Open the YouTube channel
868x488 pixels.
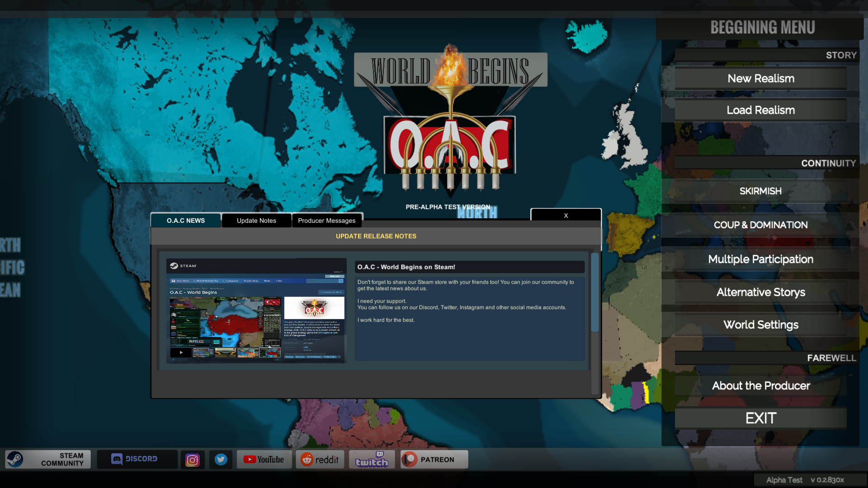(x=264, y=459)
